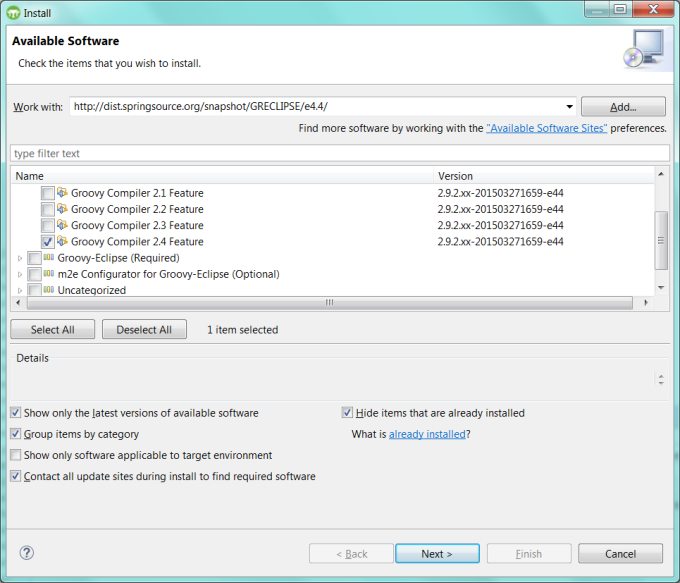Open the Available Software Sites link
Screen dimensions: 680x583
point(546,128)
